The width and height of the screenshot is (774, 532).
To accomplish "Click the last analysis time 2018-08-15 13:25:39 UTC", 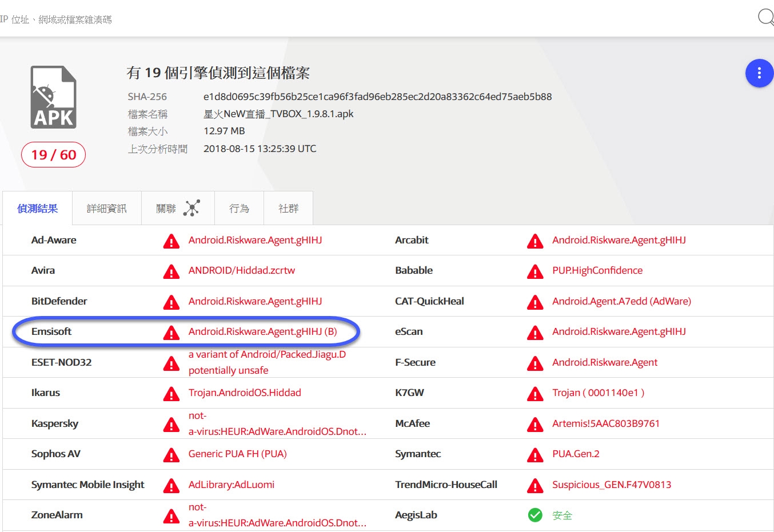I will coord(260,149).
